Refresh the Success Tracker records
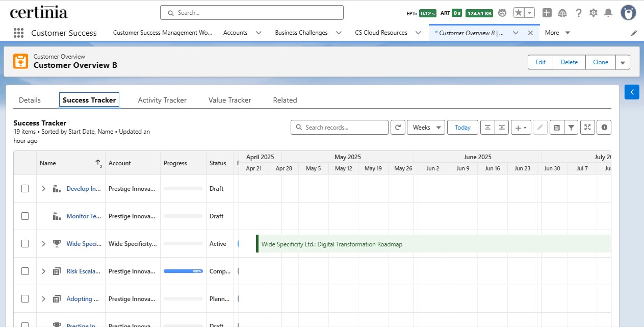 click(398, 128)
